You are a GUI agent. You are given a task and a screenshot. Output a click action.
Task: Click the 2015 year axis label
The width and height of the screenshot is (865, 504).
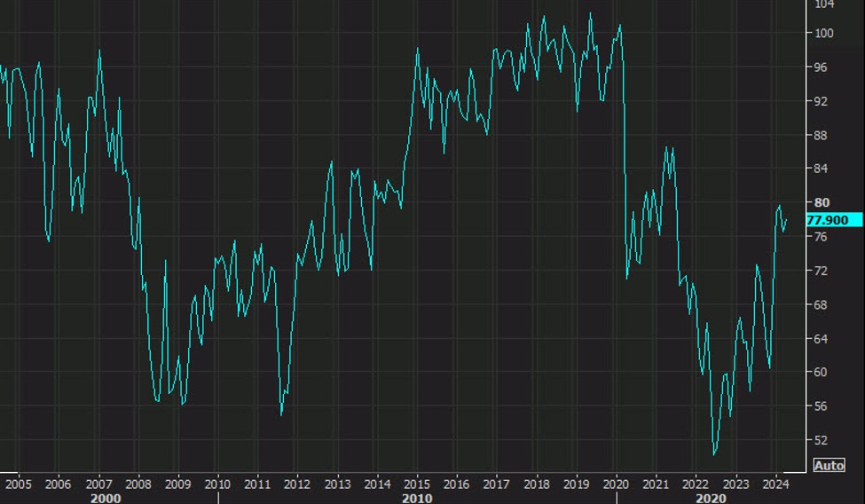click(416, 484)
